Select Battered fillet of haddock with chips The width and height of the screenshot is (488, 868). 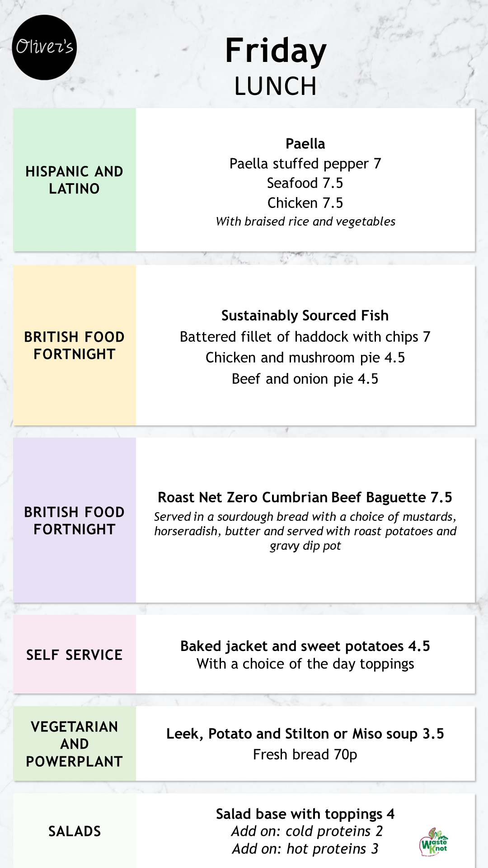pos(305,337)
